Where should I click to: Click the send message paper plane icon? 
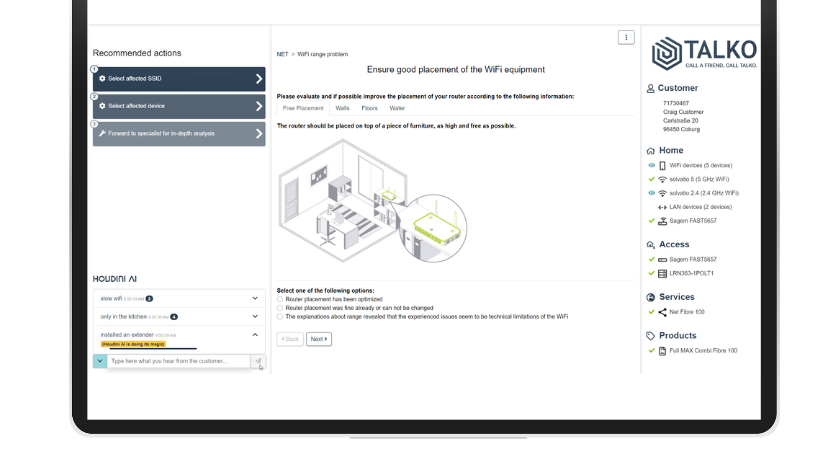[x=258, y=361]
